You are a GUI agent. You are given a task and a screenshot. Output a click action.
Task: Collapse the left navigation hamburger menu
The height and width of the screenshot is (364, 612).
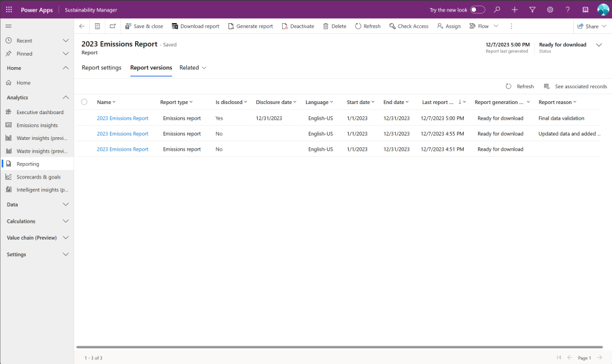click(8, 26)
